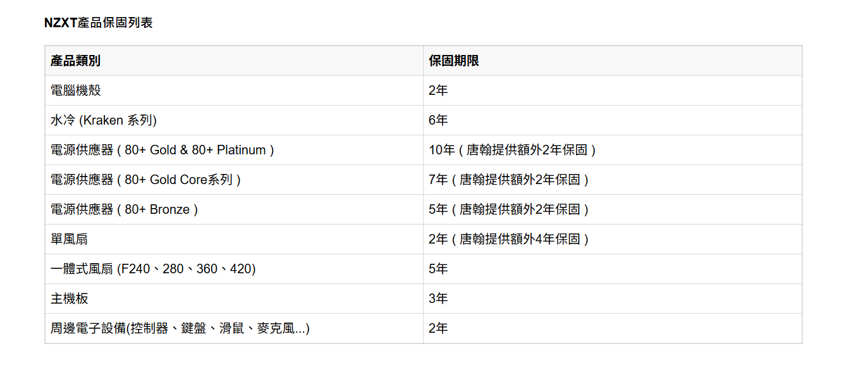Click the 周邊電子設備 peripherals cell
Viewport: 868px width, 389px height.
180,328
